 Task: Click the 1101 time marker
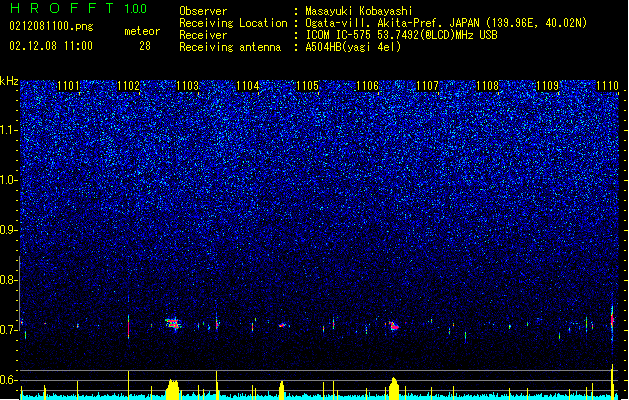pos(68,86)
